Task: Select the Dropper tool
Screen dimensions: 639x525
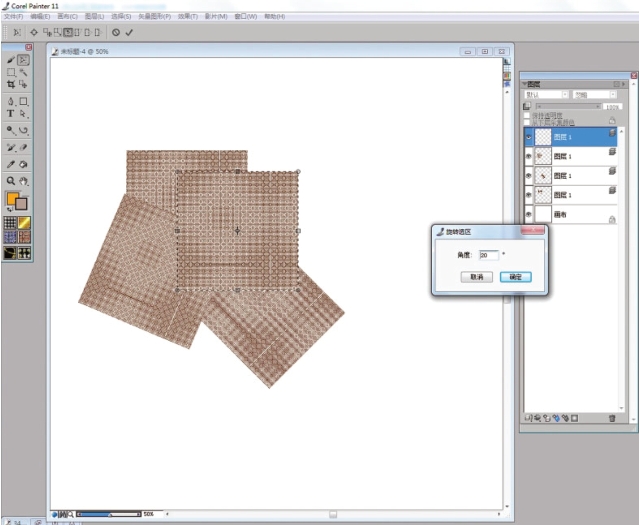Action: tap(11, 164)
